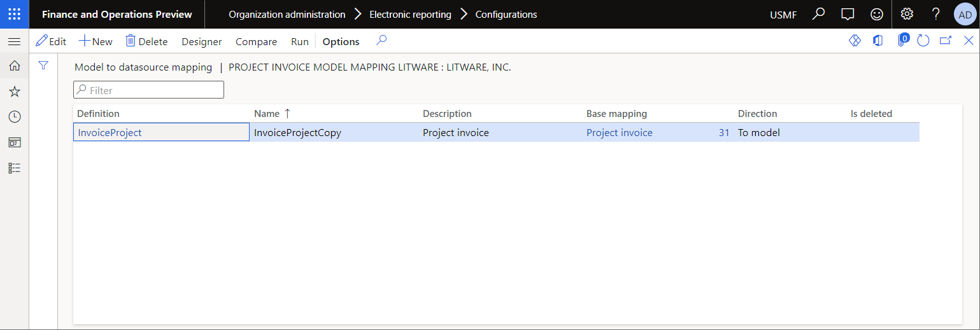This screenshot has height=330, width=980.
Task: Refresh the page using the refresh icon
Action: tap(923, 41)
